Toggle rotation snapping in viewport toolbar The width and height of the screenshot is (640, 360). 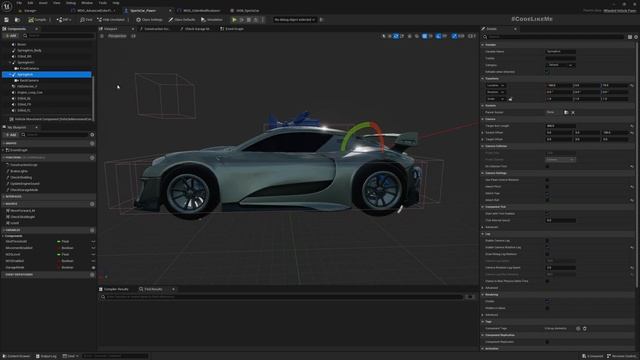(438, 36)
